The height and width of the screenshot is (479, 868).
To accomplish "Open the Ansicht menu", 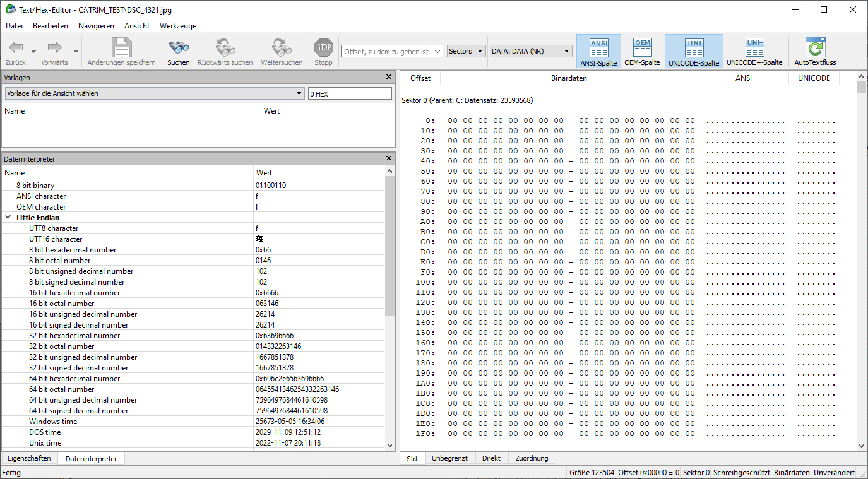I will (x=137, y=26).
